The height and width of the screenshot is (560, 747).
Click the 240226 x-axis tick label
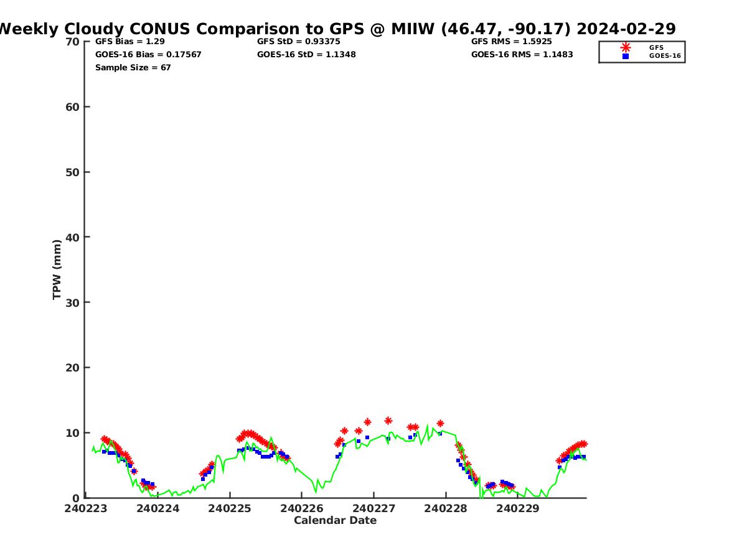[x=302, y=508]
